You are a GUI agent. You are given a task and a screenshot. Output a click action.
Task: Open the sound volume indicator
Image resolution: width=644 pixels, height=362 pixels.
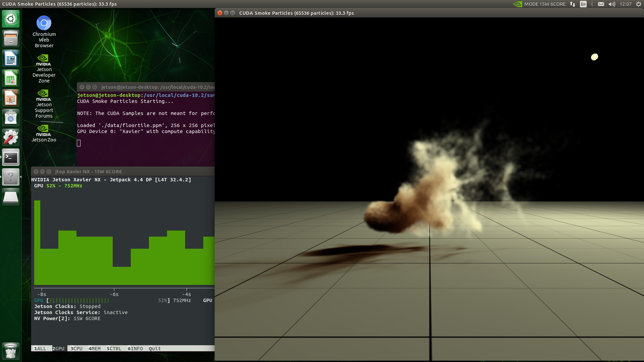pos(612,4)
